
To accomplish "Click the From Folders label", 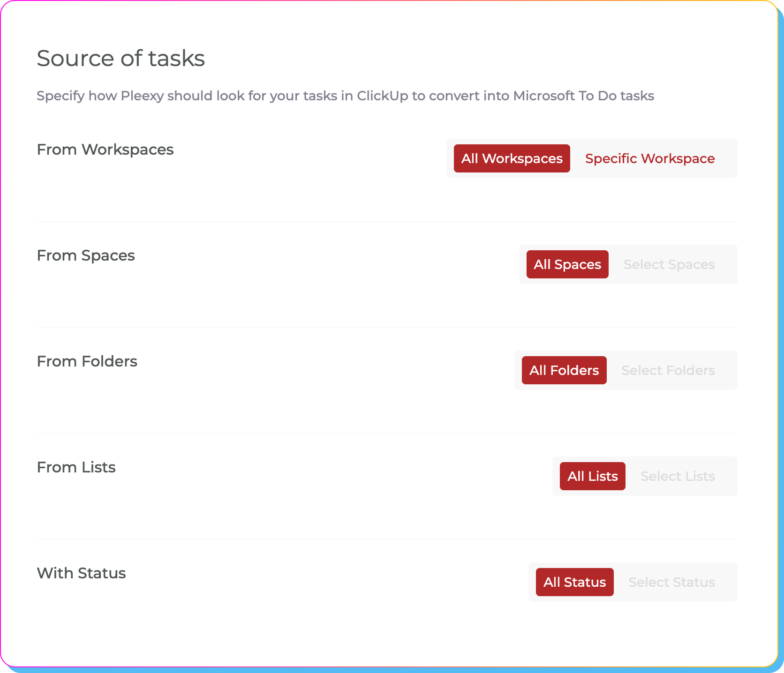I will 87,361.
